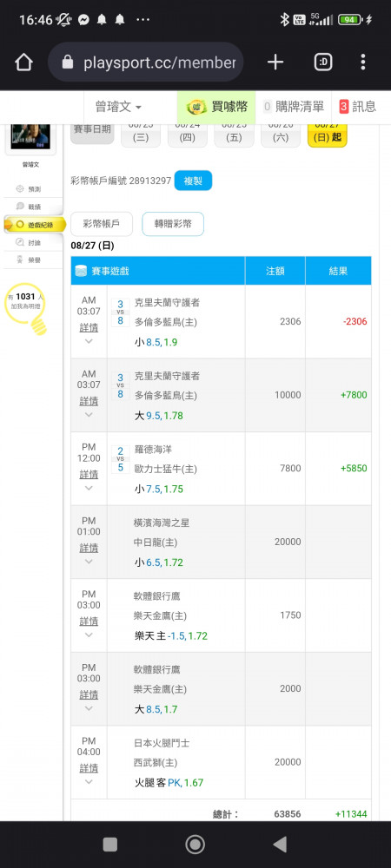Expand chevron for PM 12:00 羅德海洋 row
Image resolution: width=391 pixels, height=868 pixels.
(x=89, y=488)
